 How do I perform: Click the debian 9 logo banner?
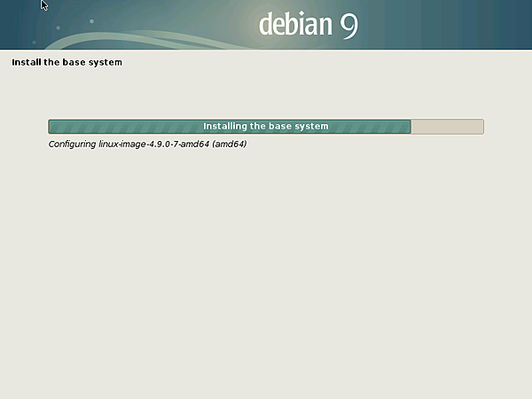pos(266,25)
